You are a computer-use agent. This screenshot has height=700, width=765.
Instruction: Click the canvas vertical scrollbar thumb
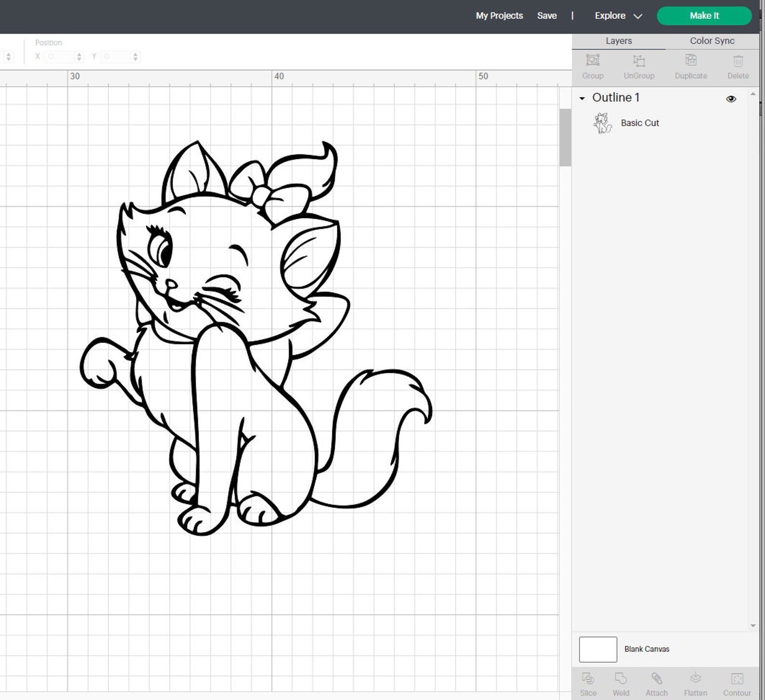[565, 137]
